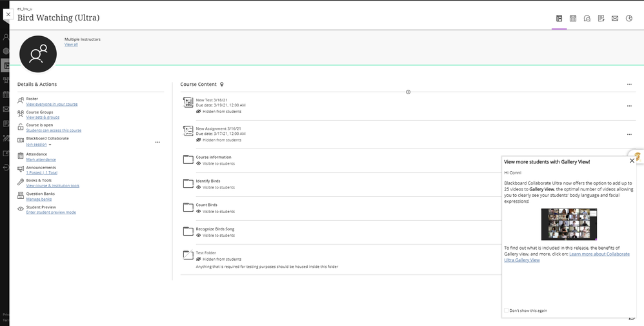Toggle visibility of New Test 3/18/21
This screenshot has width=644, height=326.
[x=219, y=112]
